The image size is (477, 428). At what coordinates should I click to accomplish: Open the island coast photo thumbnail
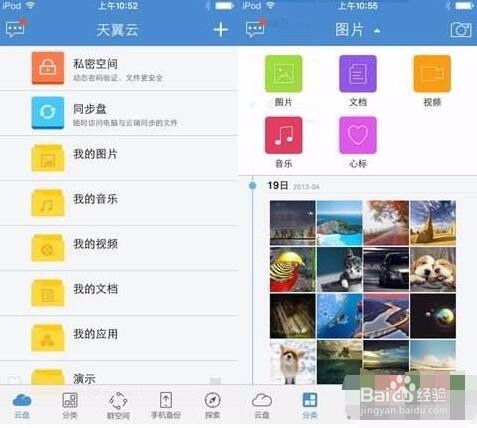pyautogui.click(x=339, y=223)
